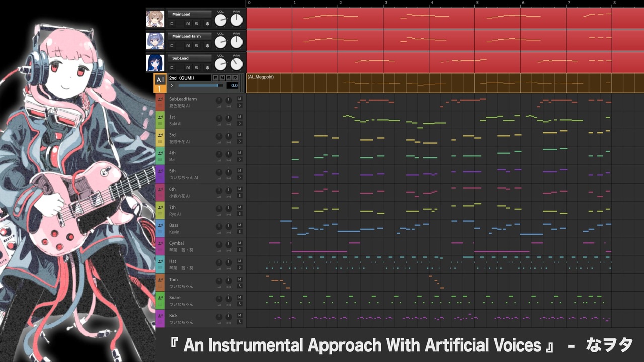This screenshot has height=362, width=644.
Task: Click the MainLeadHarm track character avatar
Action: point(155,41)
